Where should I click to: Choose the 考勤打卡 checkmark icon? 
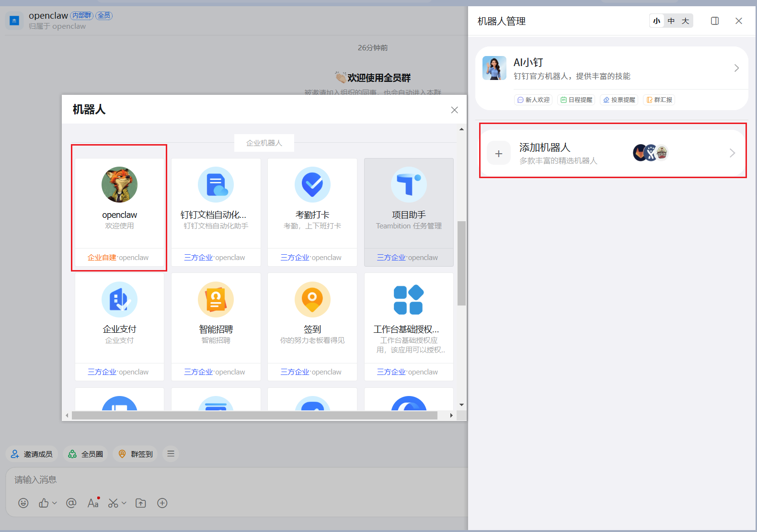tap(312, 185)
